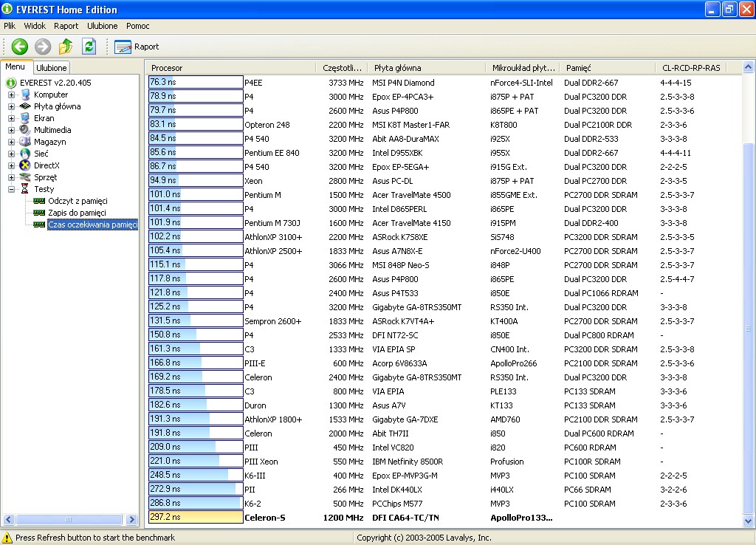
Task: Click the K6-III processor row
Action: tap(444, 476)
